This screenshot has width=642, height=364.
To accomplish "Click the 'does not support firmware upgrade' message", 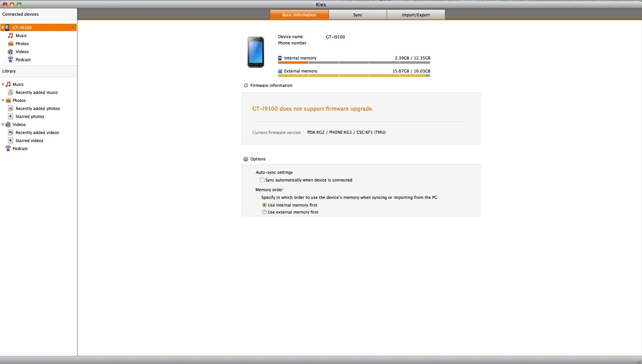I will [x=313, y=109].
